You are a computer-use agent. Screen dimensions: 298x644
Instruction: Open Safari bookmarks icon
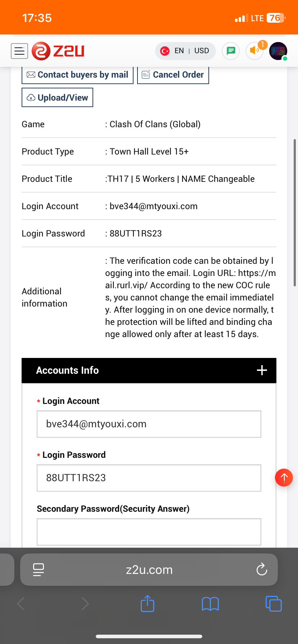(x=211, y=604)
